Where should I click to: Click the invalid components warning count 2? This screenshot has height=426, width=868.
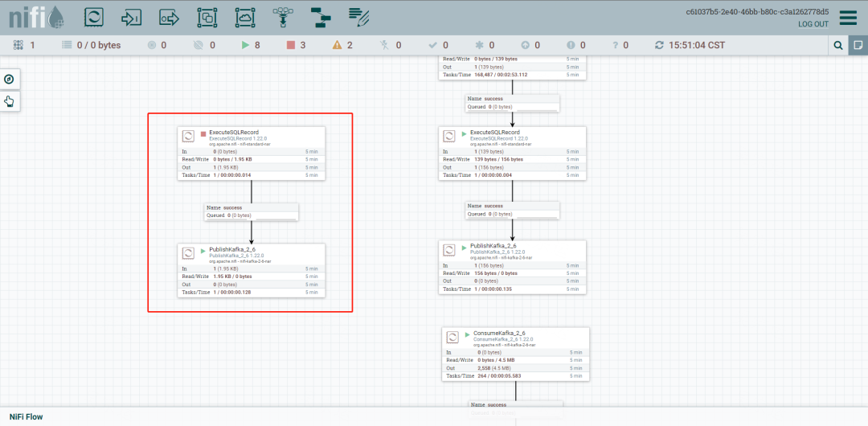pos(350,46)
